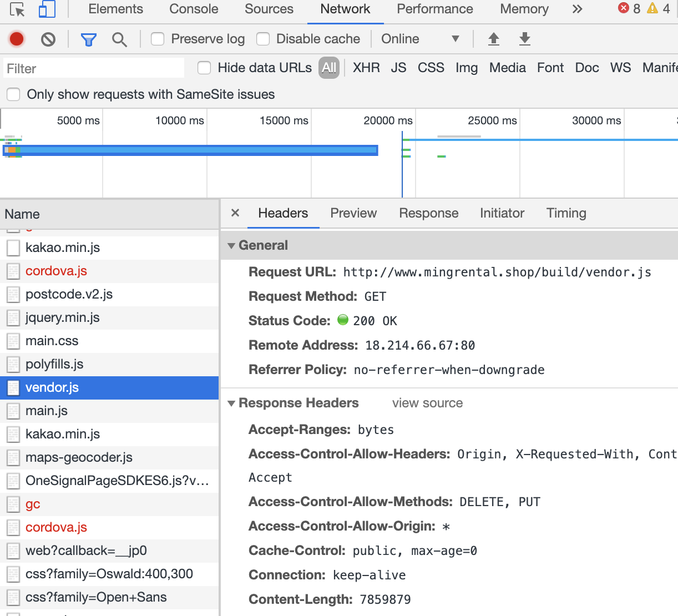Open the Timing detail tab

click(x=566, y=213)
